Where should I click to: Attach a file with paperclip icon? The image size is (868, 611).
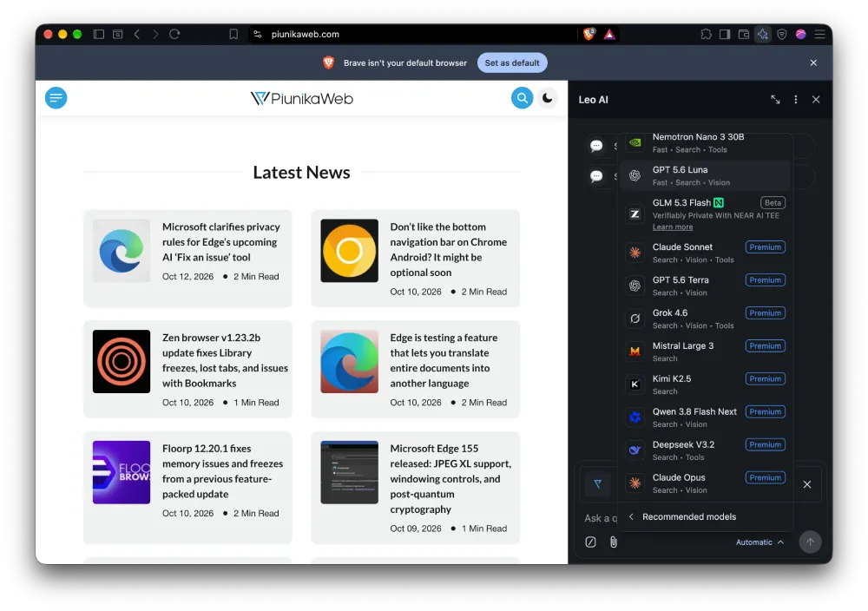coord(614,542)
